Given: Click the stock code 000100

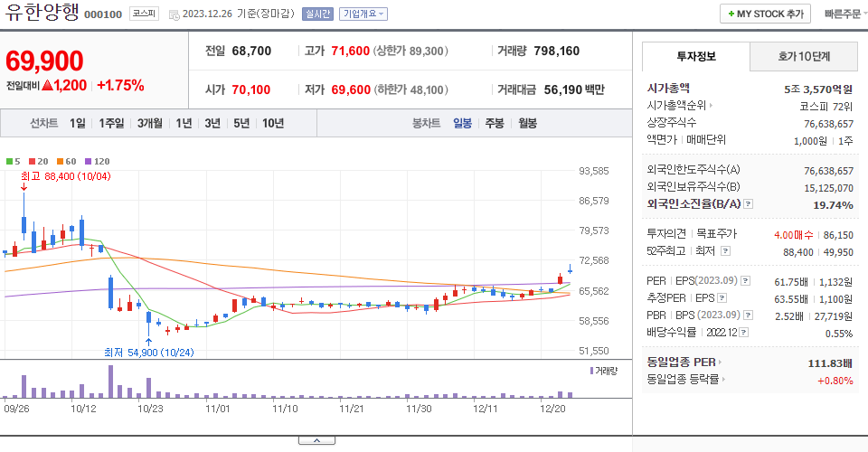Looking at the screenshot, I should (103, 14).
